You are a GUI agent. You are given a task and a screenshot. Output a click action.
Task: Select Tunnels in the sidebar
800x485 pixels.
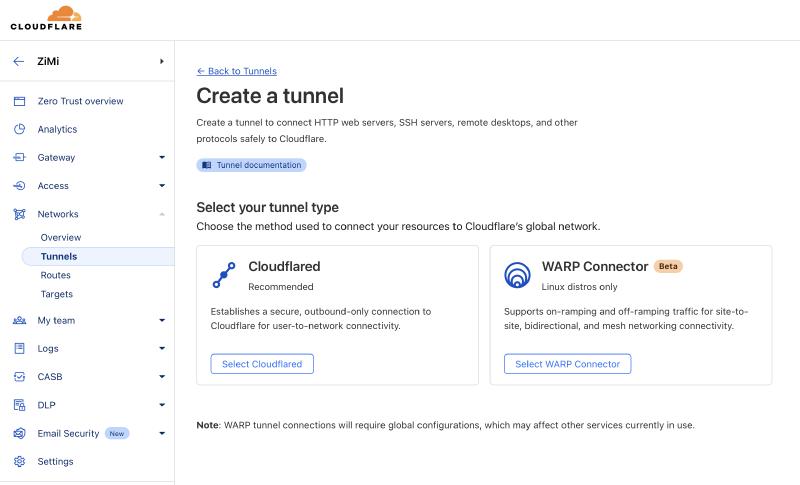point(98,257)
